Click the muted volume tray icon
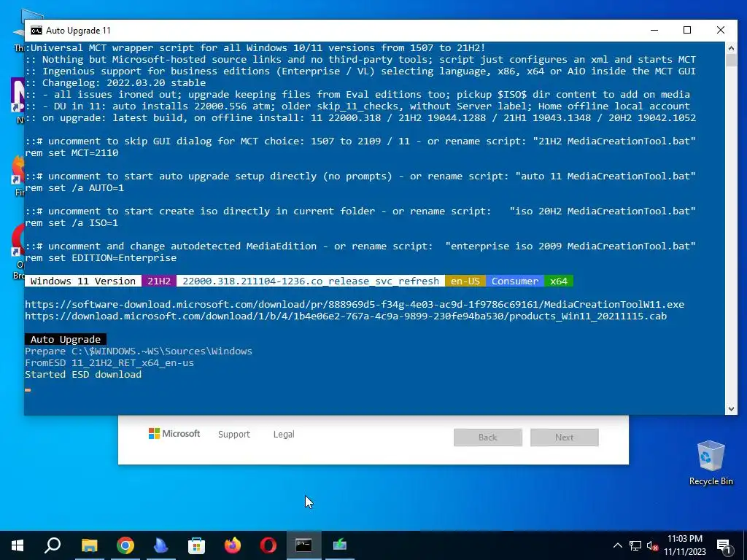The image size is (747, 560). tap(653, 545)
